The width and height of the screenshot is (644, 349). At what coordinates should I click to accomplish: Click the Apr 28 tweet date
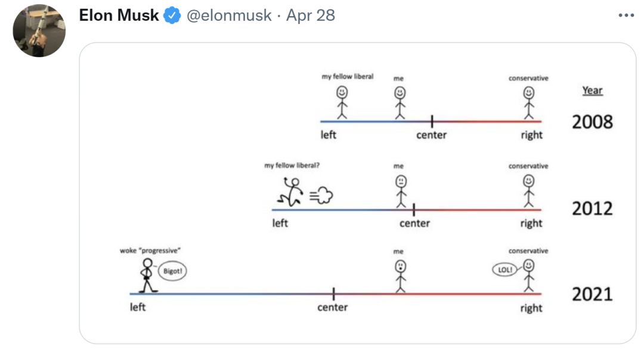(311, 16)
